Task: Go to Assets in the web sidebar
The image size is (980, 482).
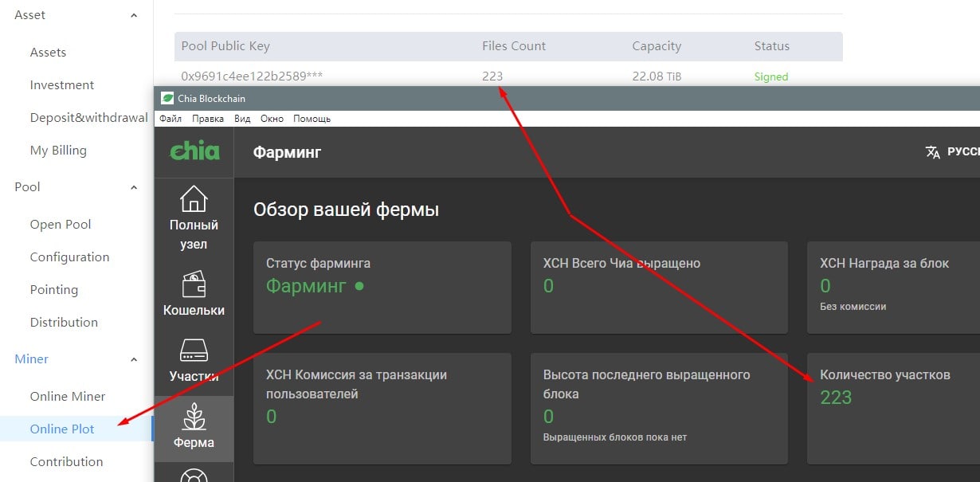Action: coord(48,52)
